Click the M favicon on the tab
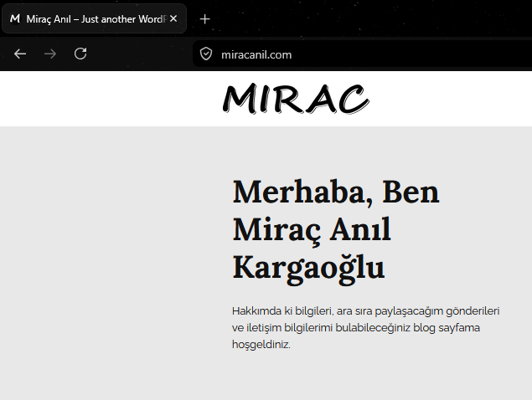The height and width of the screenshot is (400, 532). pyautogui.click(x=14, y=18)
